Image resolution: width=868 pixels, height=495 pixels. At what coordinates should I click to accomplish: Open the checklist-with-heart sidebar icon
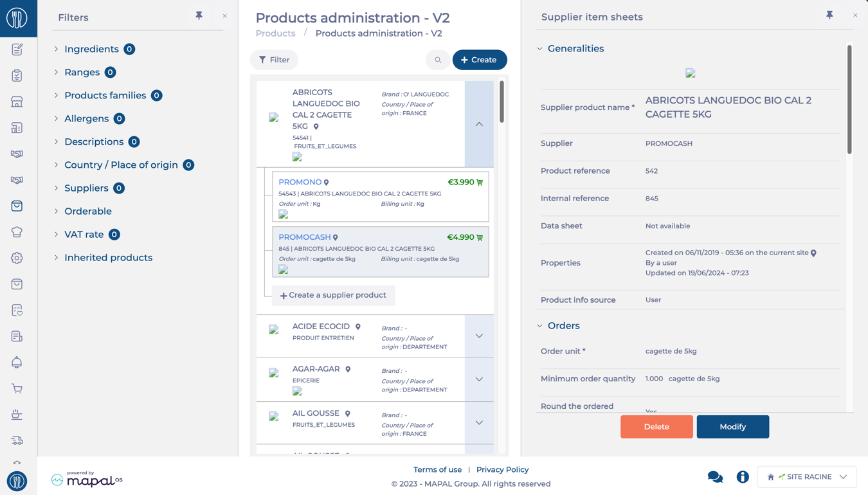click(x=17, y=310)
